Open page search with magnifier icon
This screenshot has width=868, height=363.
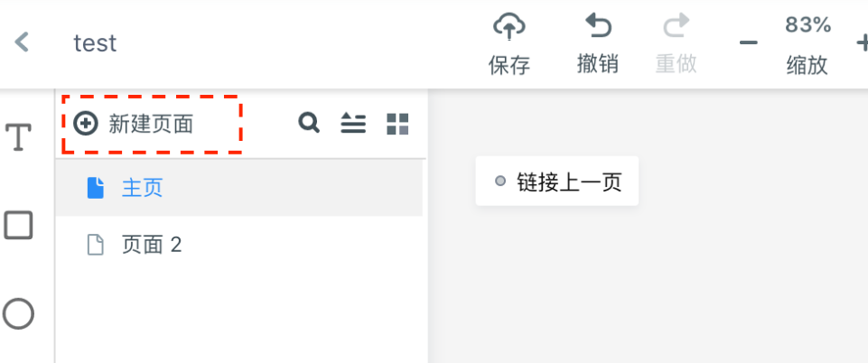click(309, 122)
